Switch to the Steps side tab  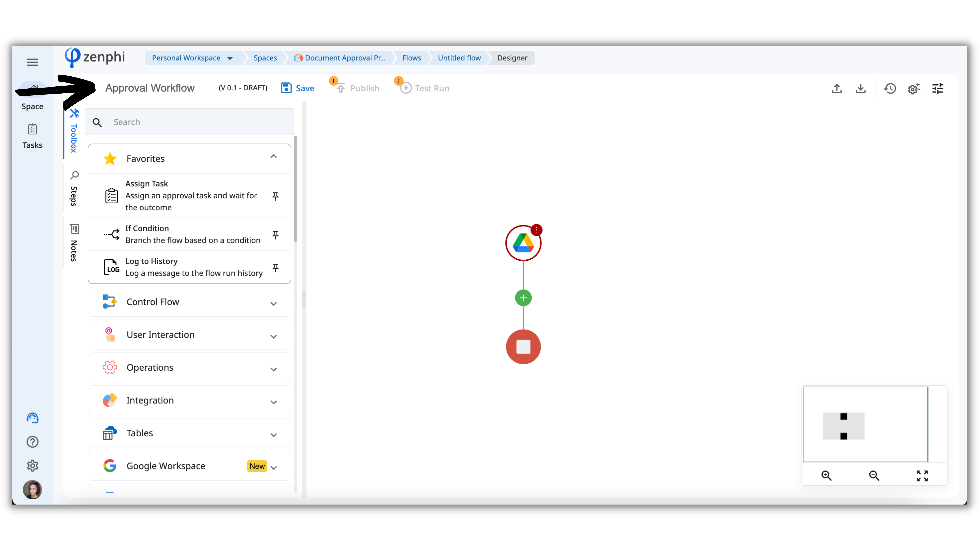click(74, 189)
